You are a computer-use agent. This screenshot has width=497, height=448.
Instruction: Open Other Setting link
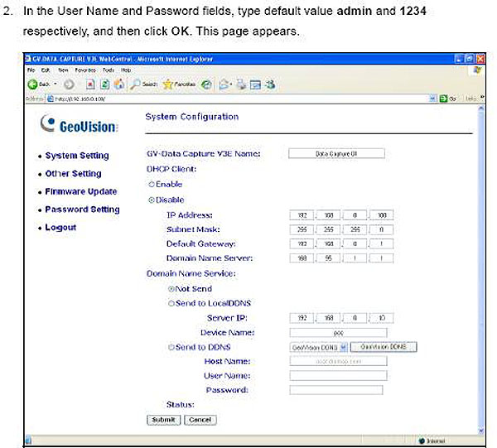pos(73,174)
